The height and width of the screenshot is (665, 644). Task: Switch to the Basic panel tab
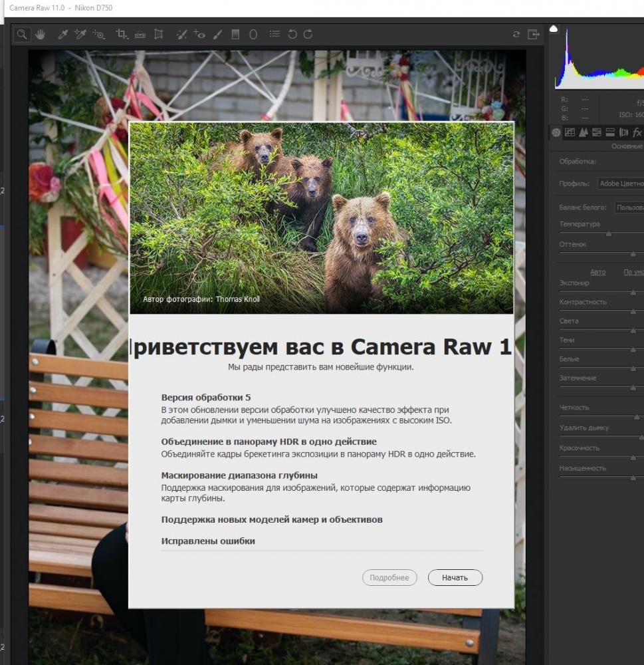point(556,133)
